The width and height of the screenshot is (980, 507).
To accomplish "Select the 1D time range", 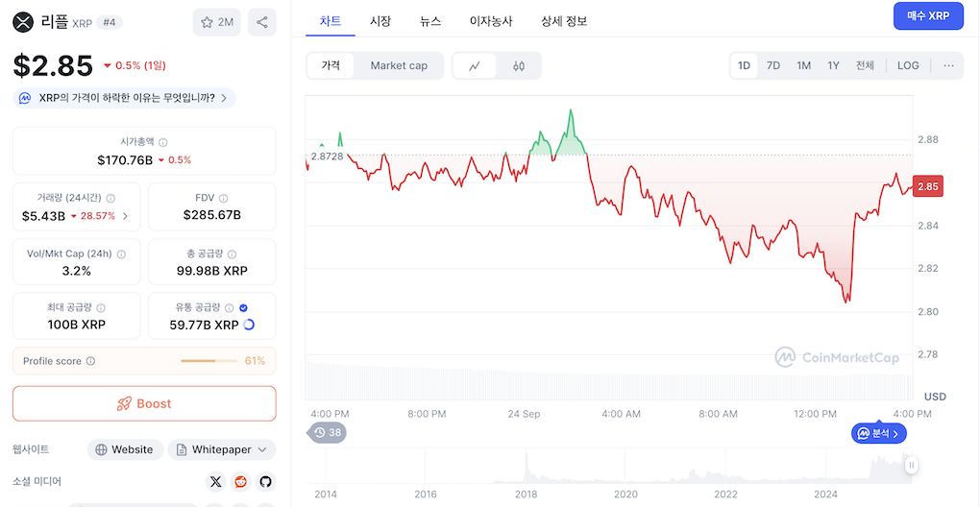I will point(744,65).
